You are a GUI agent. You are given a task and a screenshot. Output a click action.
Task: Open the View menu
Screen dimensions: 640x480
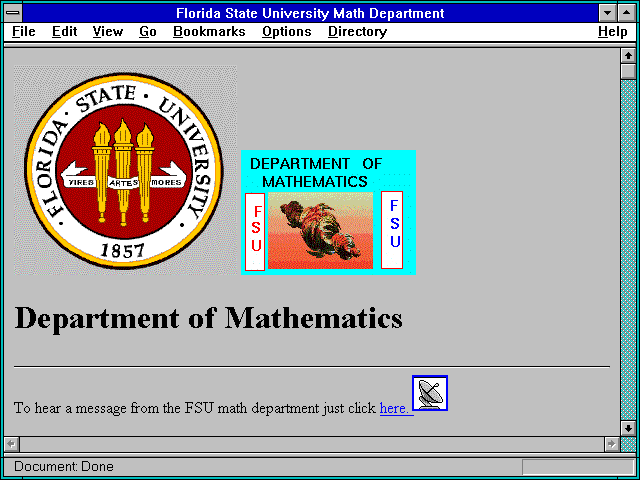(x=107, y=31)
